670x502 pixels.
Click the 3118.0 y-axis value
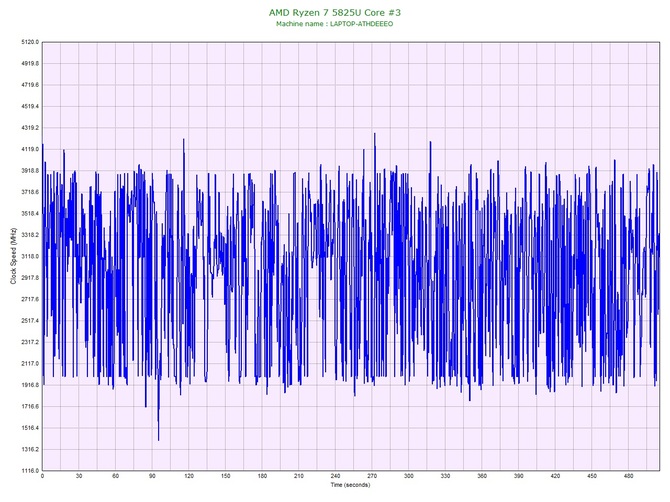pos(30,256)
